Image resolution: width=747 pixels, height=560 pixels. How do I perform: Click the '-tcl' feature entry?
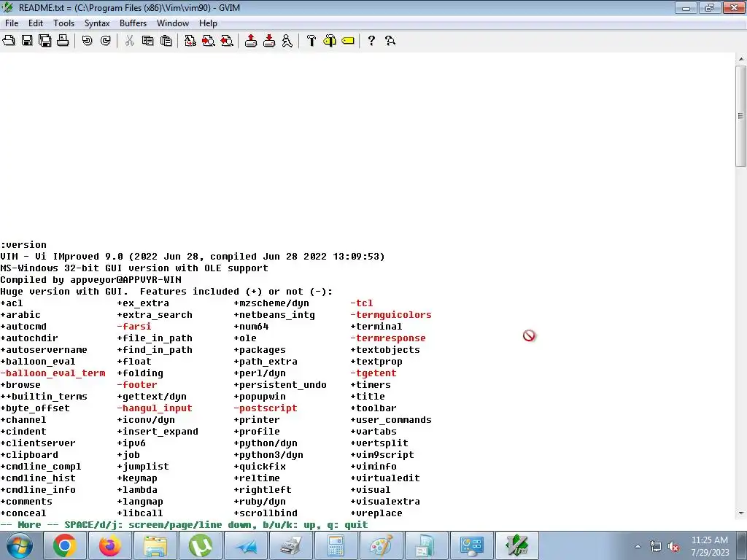tap(362, 303)
